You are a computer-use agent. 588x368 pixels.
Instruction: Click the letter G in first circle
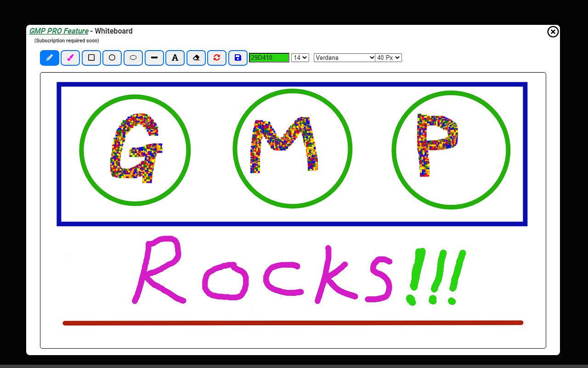pyautogui.click(x=136, y=148)
